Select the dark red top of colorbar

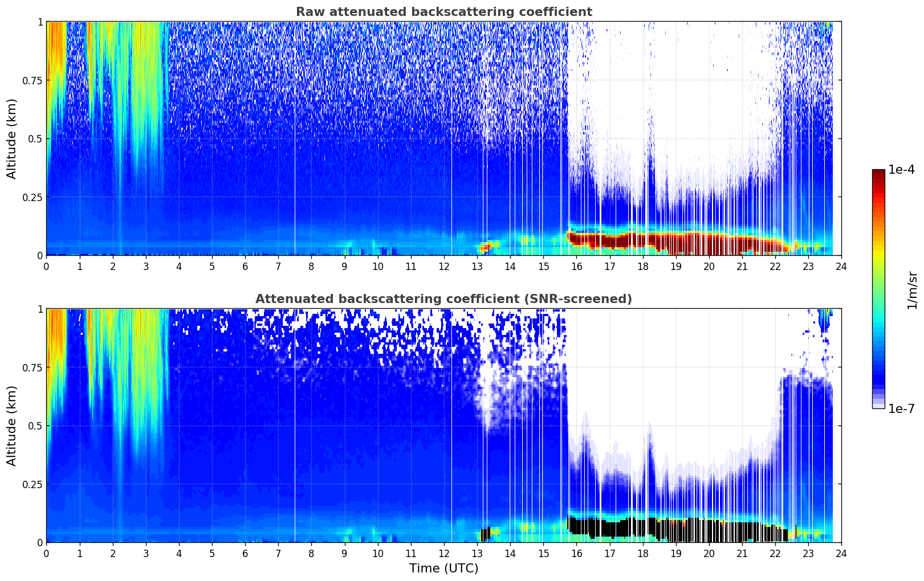[x=878, y=177]
